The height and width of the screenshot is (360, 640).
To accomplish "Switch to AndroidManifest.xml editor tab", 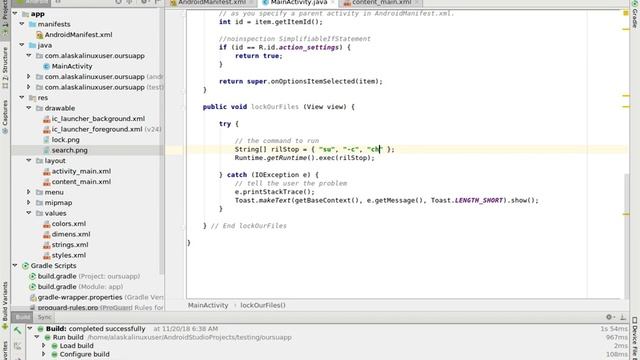I will pos(212,2).
